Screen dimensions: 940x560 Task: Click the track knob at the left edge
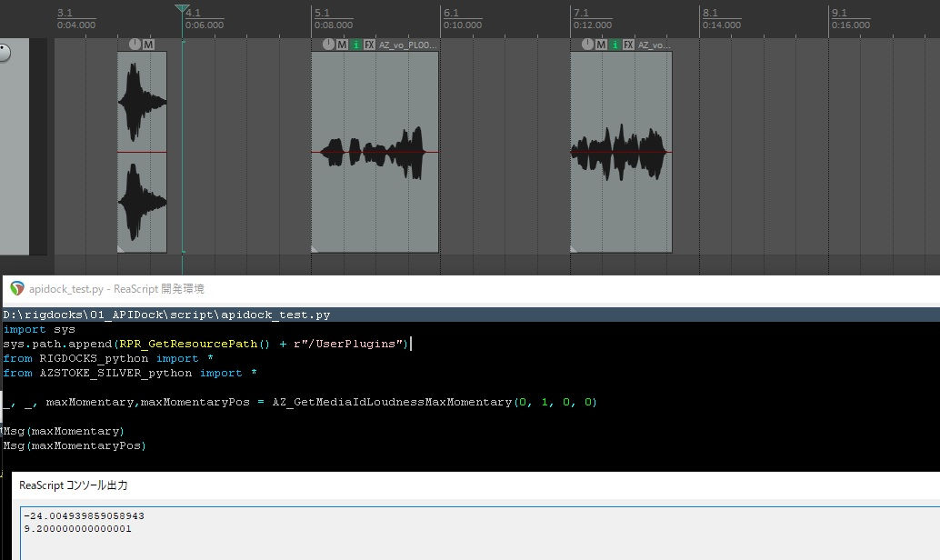point(4,53)
